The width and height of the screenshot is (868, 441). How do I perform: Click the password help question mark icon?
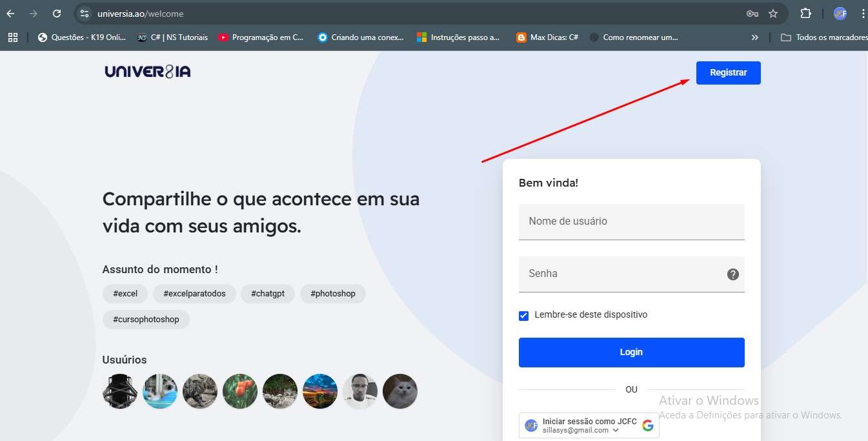click(732, 274)
